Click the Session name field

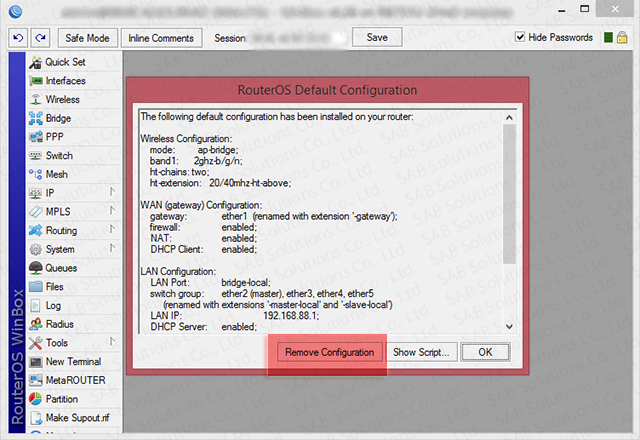pyautogui.click(x=298, y=38)
